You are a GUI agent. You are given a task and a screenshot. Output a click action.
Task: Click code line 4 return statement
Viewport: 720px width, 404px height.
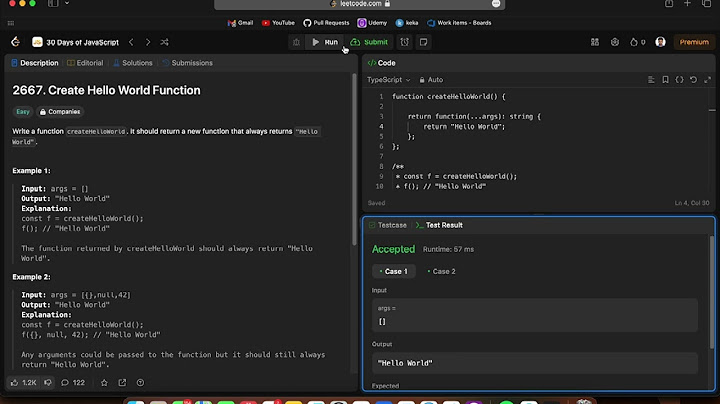pos(464,127)
